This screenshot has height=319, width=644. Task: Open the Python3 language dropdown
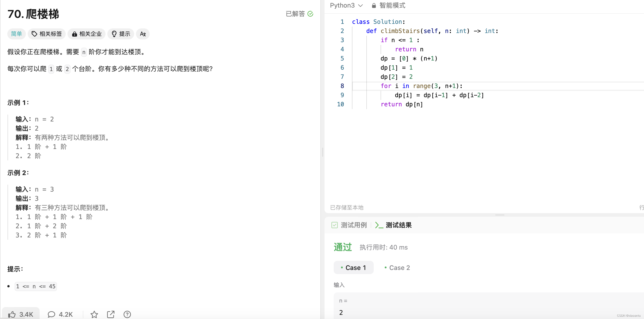[346, 5]
